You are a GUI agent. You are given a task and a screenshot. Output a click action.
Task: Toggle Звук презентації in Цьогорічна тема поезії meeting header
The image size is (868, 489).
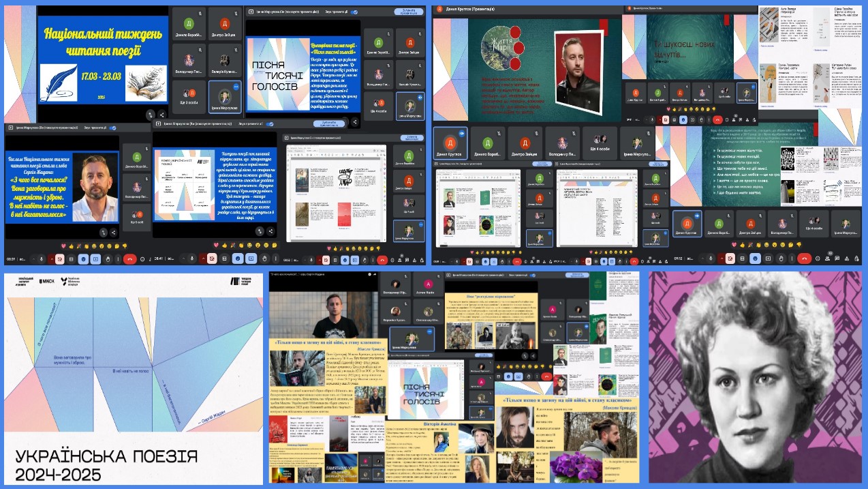click(354, 12)
